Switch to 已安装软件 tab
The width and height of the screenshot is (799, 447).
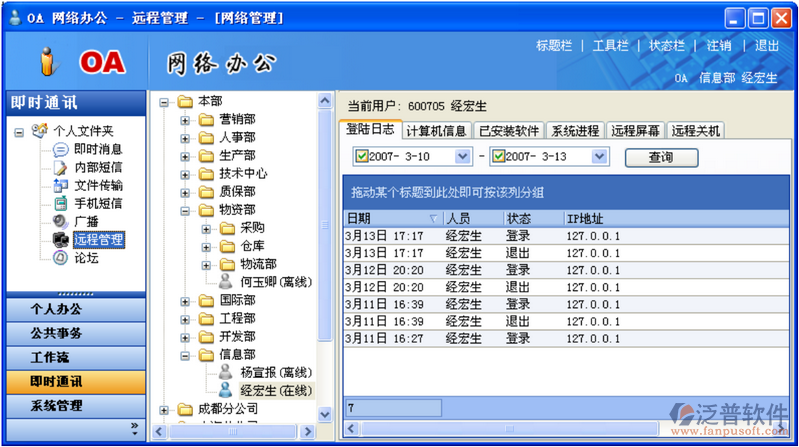[x=509, y=131]
